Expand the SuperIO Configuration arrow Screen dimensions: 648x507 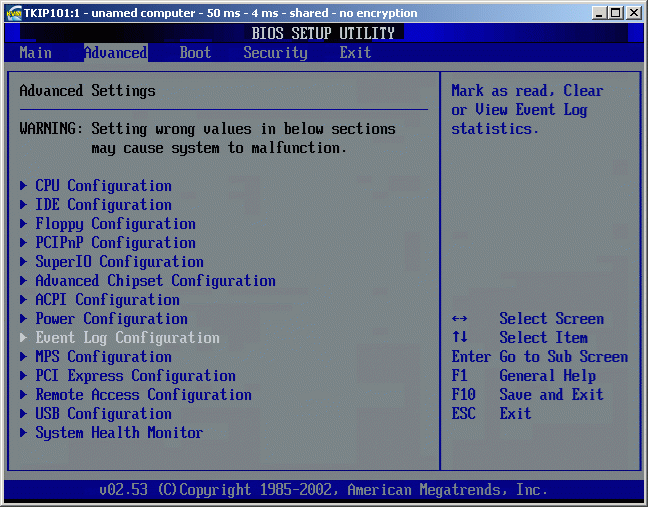(24, 262)
